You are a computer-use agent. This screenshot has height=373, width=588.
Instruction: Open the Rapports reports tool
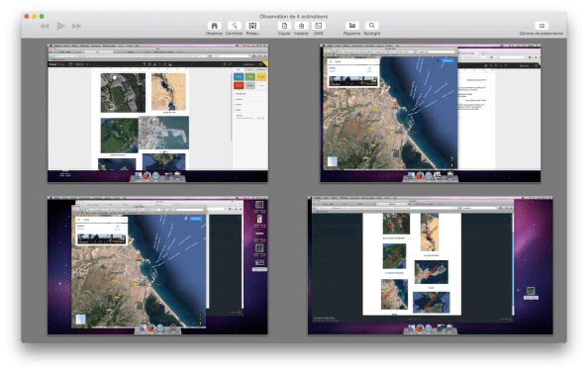point(351,26)
